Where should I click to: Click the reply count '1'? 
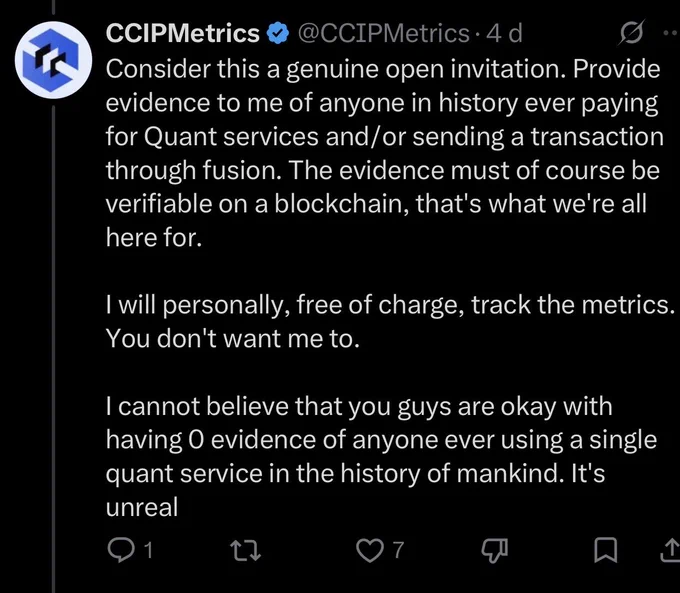pyautogui.click(x=148, y=550)
